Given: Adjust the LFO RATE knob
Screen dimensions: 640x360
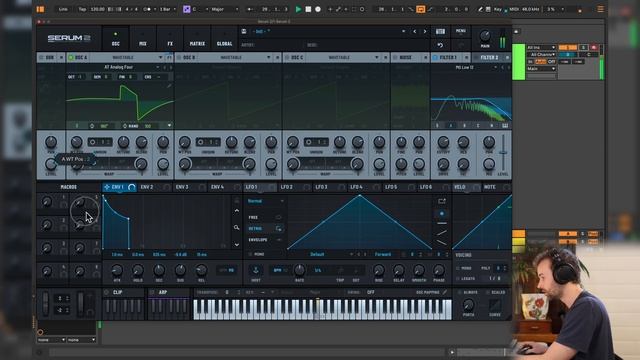Looking at the screenshot, I should point(299,270).
